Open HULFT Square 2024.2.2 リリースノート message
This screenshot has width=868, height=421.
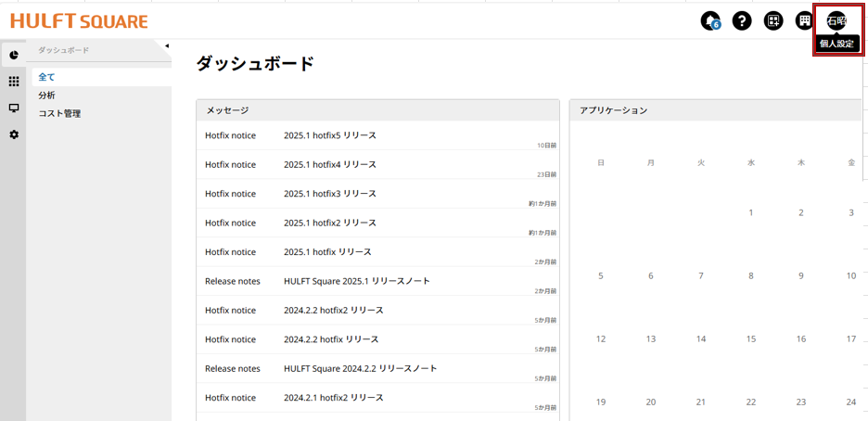[x=360, y=368]
